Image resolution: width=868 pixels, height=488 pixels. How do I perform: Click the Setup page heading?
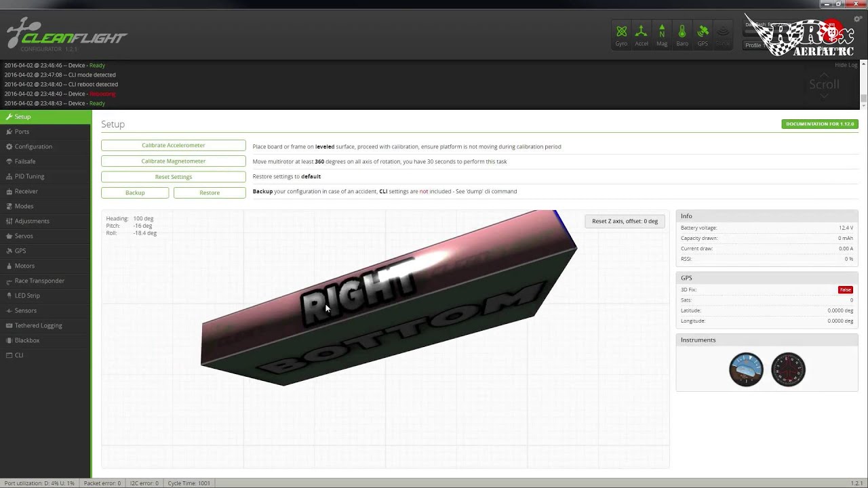pos(113,124)
